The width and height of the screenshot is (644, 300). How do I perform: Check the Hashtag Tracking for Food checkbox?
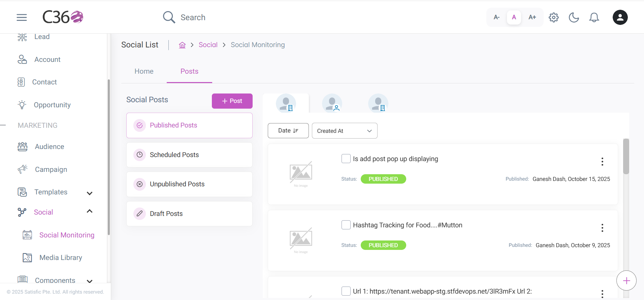(346, 225)
